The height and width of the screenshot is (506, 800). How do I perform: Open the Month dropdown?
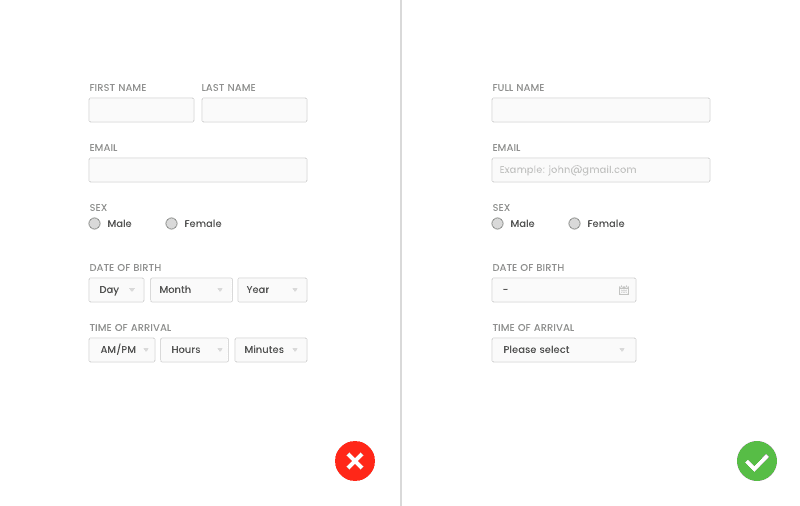(191, 290)
